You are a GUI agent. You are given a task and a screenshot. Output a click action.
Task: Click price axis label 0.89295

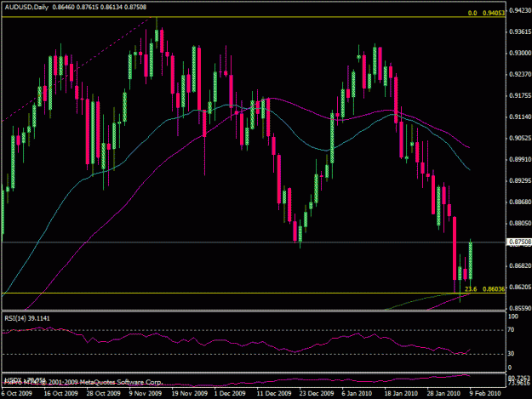pos(520,180)
